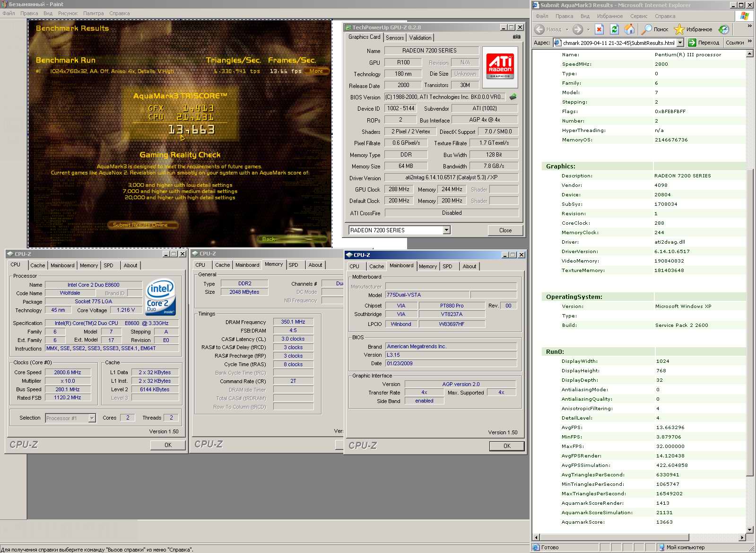Screen dimensions: 756x553
Task: Click the Microsoft Windows XP version text
Action: (683, 307)
